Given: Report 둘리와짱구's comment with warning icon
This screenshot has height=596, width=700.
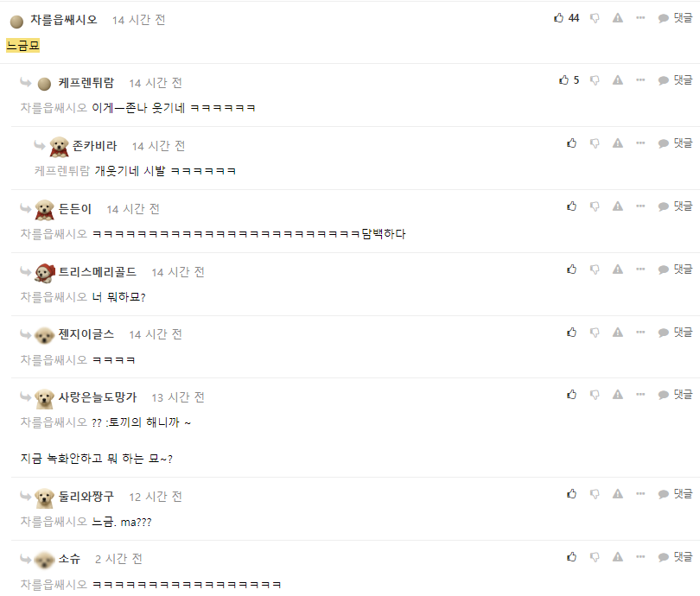Looking at the screenshot, I should (x=617, y=494).
